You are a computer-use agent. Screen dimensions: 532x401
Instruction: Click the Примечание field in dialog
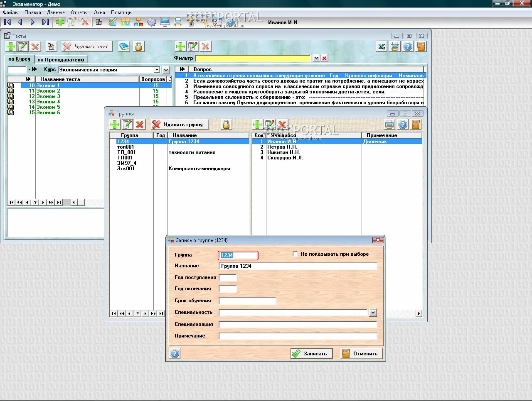[298, 336]
